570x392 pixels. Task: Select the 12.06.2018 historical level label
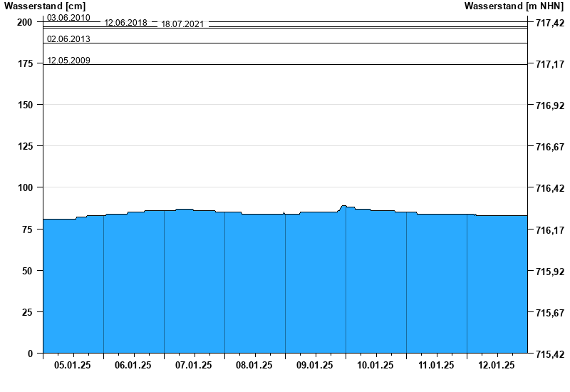click(x=125, y=23)
